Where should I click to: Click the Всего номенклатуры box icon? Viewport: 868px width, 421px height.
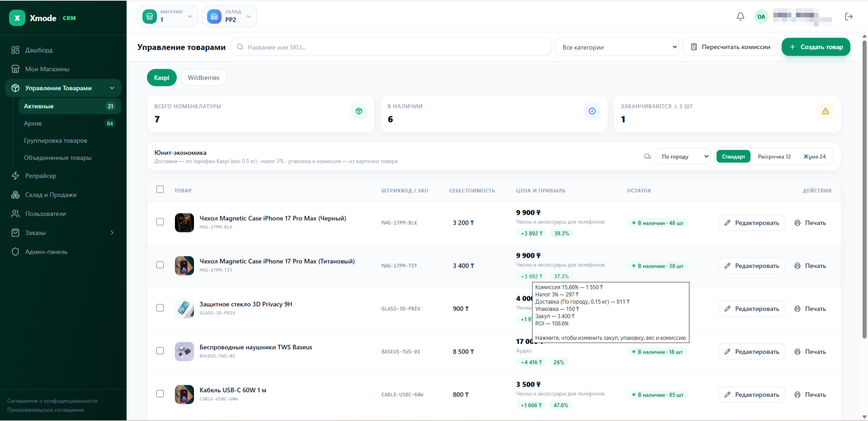point(359,111)
